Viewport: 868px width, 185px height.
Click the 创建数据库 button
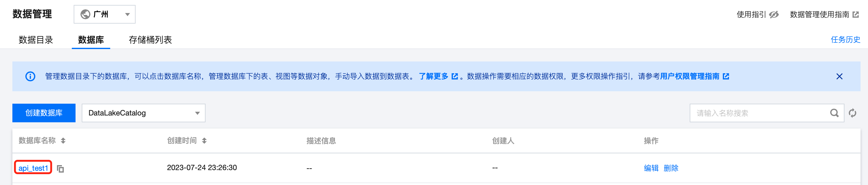44,113
